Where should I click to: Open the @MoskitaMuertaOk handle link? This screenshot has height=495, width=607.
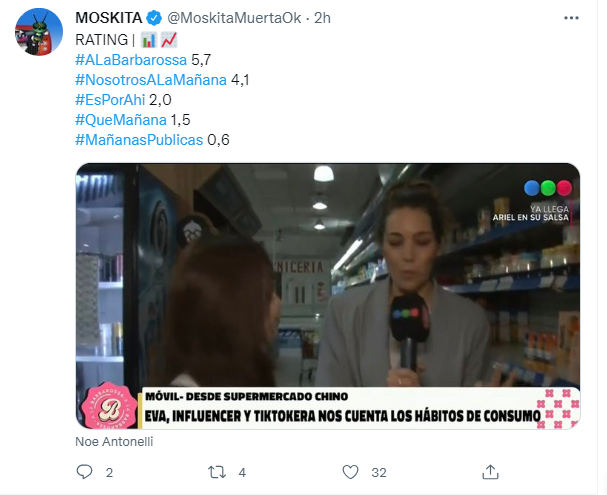coord(234,18)
